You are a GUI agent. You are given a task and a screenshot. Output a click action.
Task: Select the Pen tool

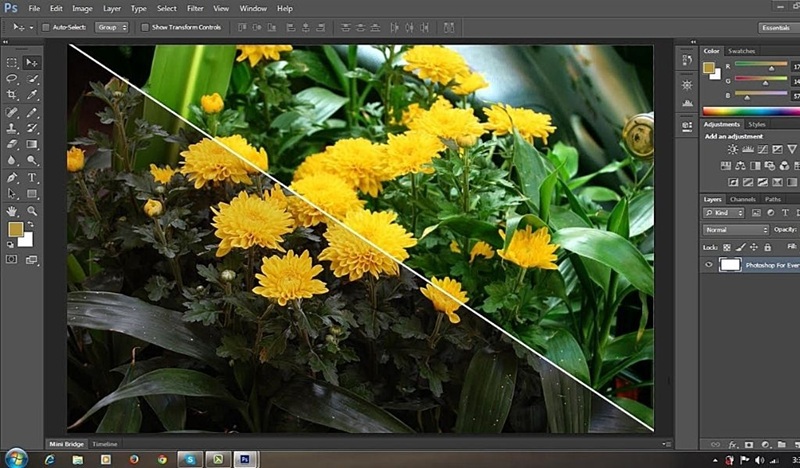click(x=11, y=178)
